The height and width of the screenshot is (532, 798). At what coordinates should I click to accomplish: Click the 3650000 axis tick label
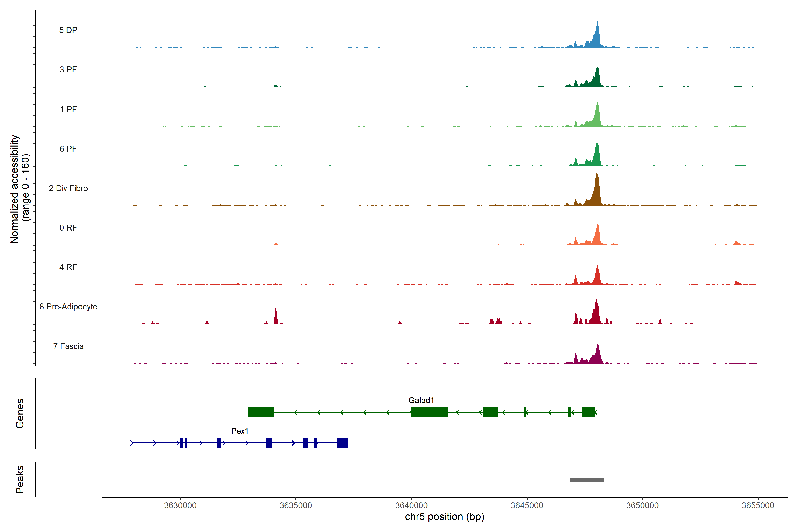tap(642, 506)
